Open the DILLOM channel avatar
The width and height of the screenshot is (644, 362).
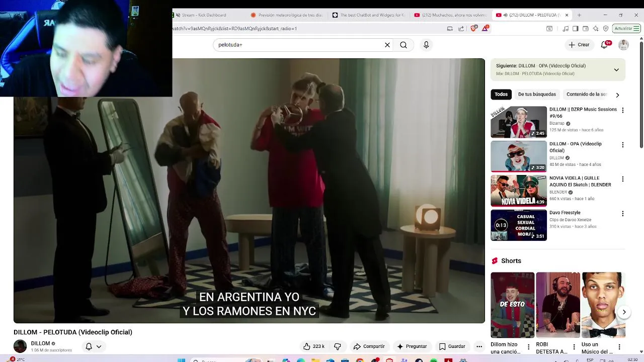coord(20,346)
